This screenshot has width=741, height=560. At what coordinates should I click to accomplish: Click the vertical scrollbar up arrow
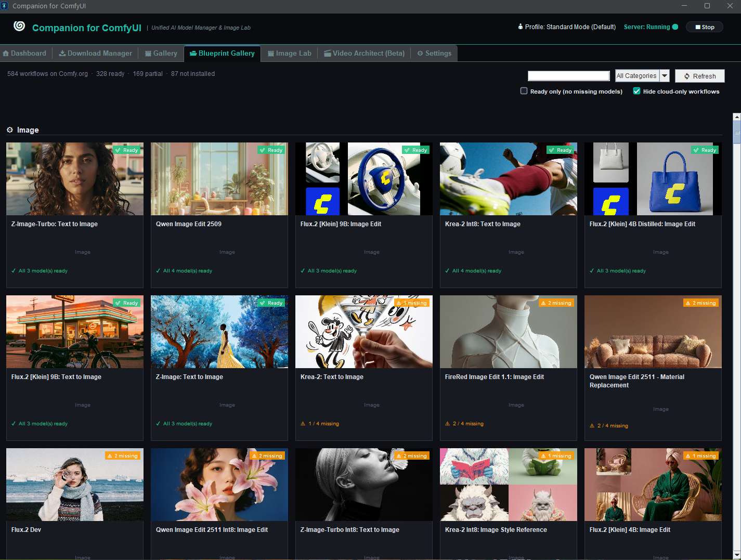click(x=737, y=117)
